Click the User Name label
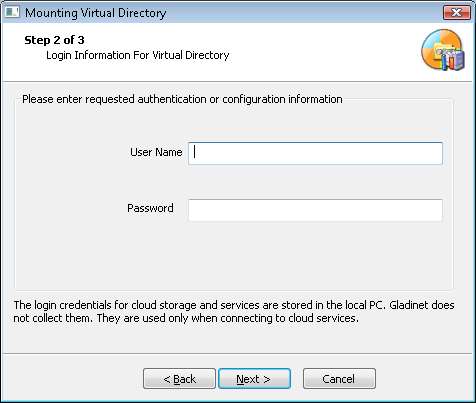The width and height of the screenshot is (476, 403). pos(156,152)
